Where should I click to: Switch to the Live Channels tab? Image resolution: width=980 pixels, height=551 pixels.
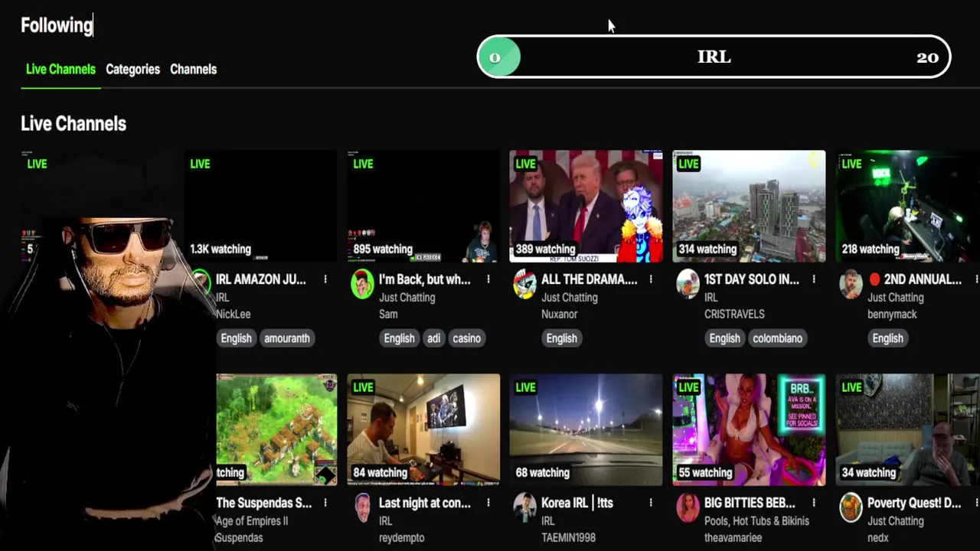point(60,69)
